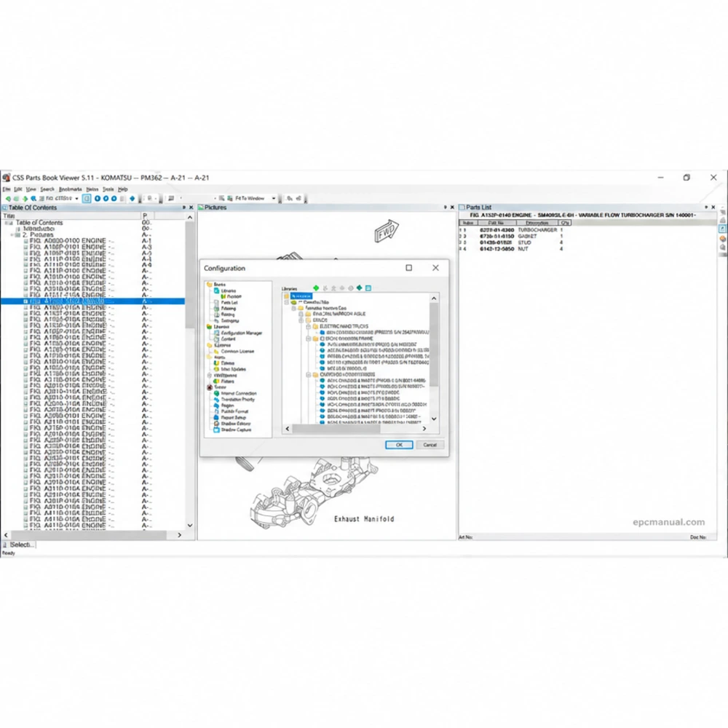The height and width of the screenshot is (728, 728).
Task: Click dark teal diamond icon in Libraries toolbar
Action: [360, 288]
